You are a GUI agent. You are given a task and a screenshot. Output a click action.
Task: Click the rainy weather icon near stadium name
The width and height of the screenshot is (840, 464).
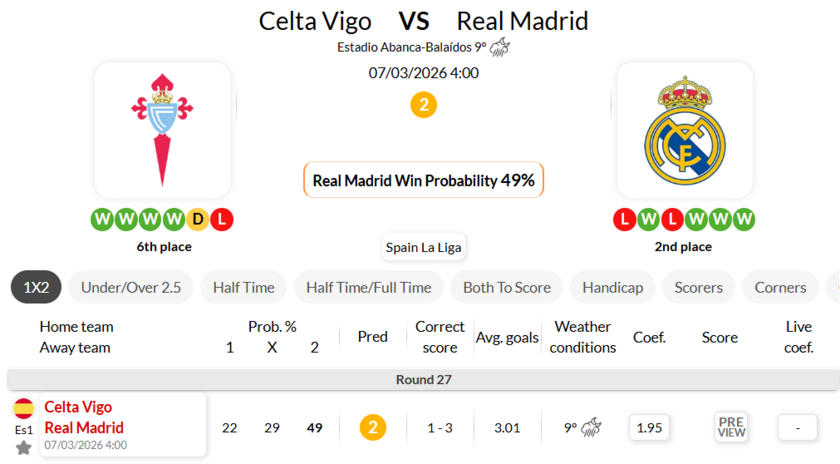coord(500,47)
